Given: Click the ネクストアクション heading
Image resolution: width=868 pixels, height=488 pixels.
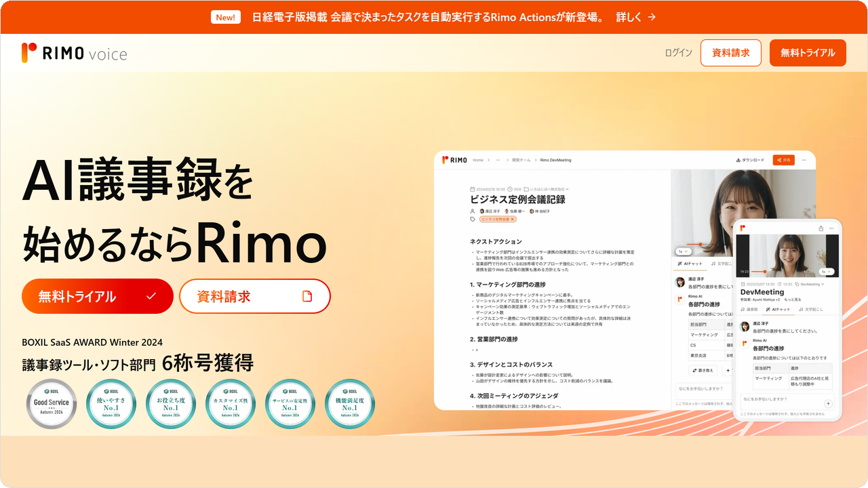Looking at the screenshot, I should click(496, 241).
